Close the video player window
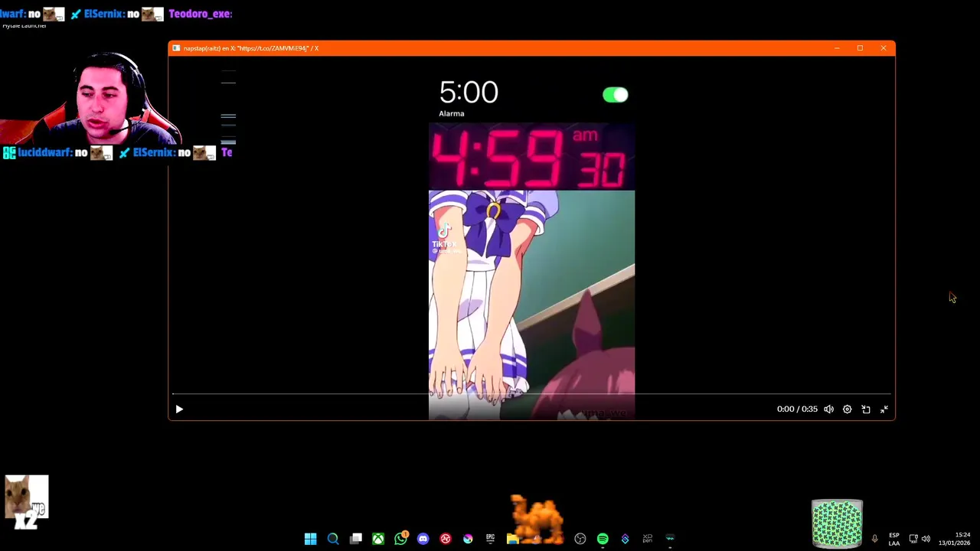 point(883,48)
